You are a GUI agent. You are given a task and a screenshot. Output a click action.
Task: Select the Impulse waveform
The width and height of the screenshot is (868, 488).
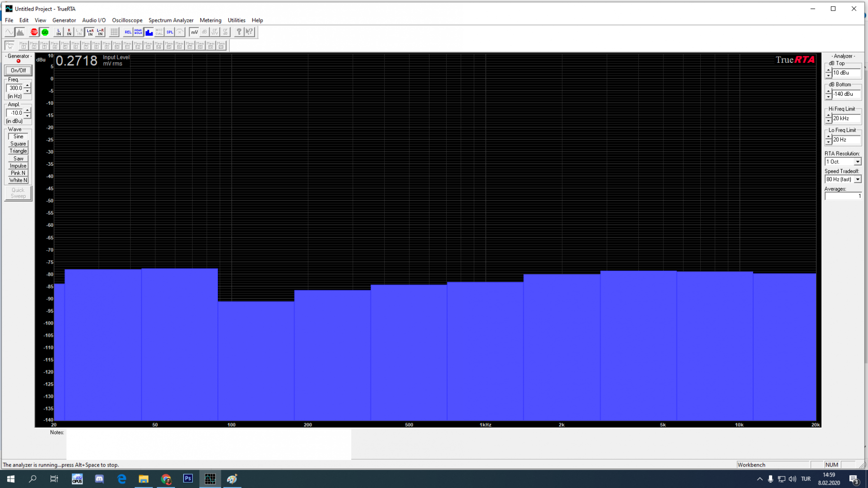[x=18, y=166]
